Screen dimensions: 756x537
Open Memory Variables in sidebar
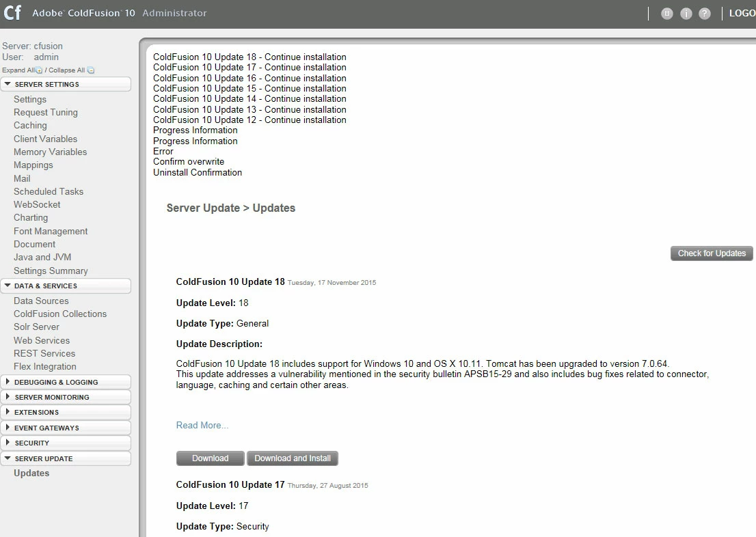pos(50,152)
